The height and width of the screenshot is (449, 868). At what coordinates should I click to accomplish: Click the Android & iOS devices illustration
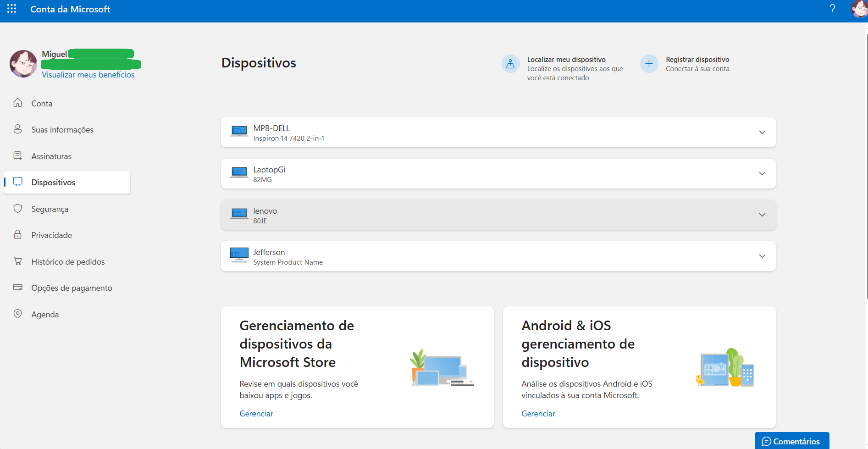pyautogui.click(x=725, y=367)
